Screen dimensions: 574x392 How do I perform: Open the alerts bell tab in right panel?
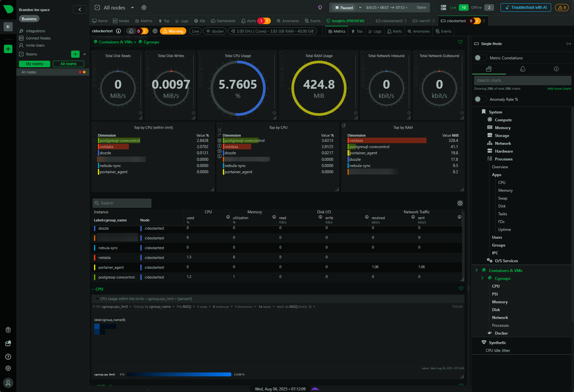pyautogui.click(x=522, y=69)
